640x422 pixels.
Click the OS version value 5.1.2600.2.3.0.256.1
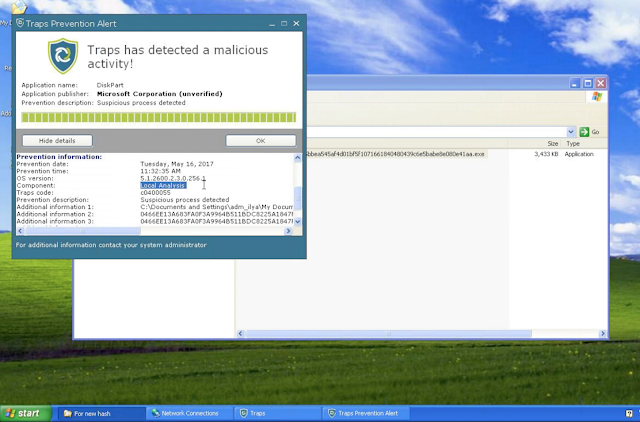(x=173, y=178)
